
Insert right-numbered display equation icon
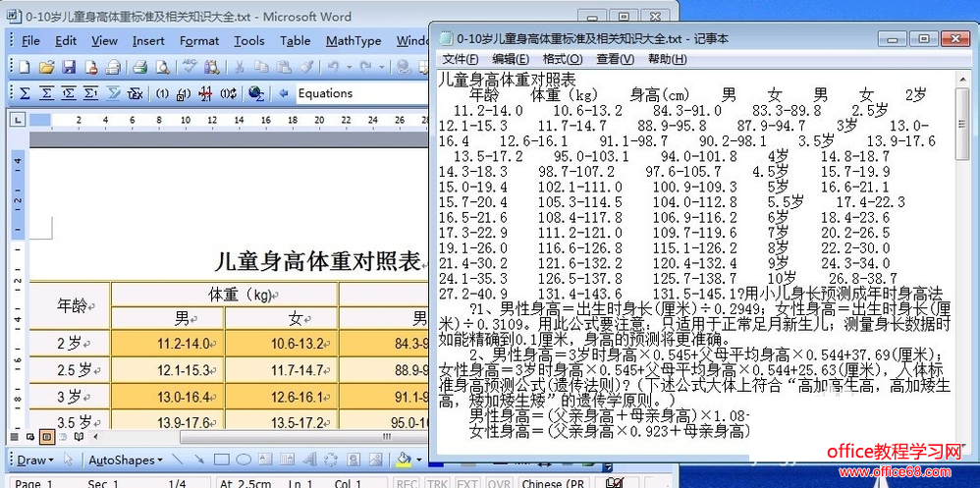coord(91,93)
